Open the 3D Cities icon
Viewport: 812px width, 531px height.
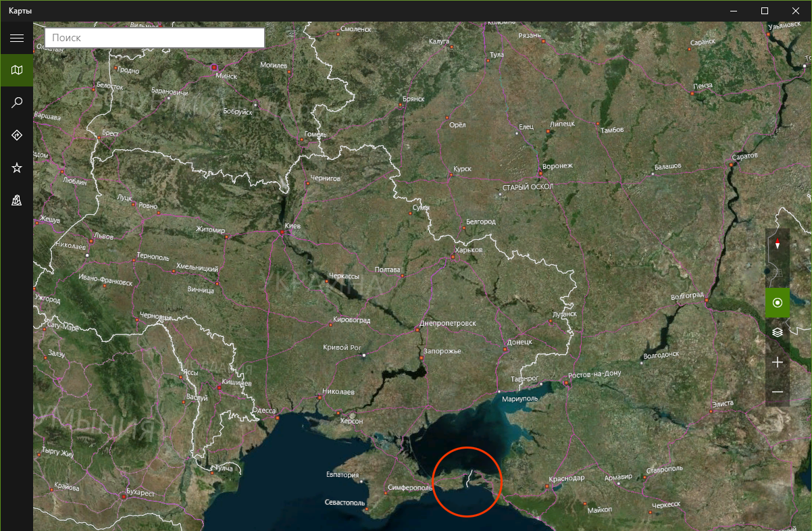(16, 200)
